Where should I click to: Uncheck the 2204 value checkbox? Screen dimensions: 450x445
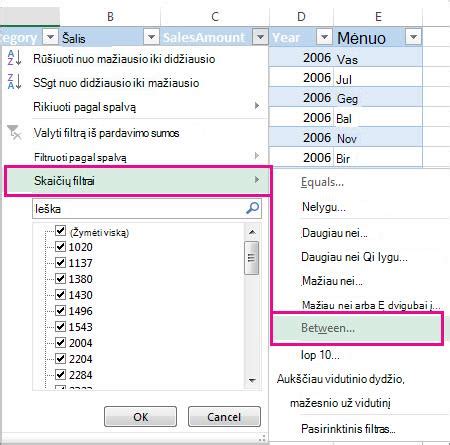[x=60, y=358]
